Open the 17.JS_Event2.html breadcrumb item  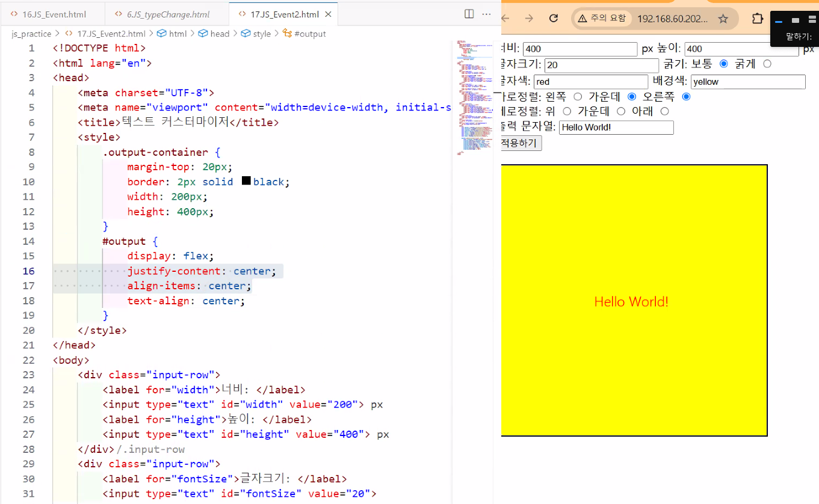point(105,34)
